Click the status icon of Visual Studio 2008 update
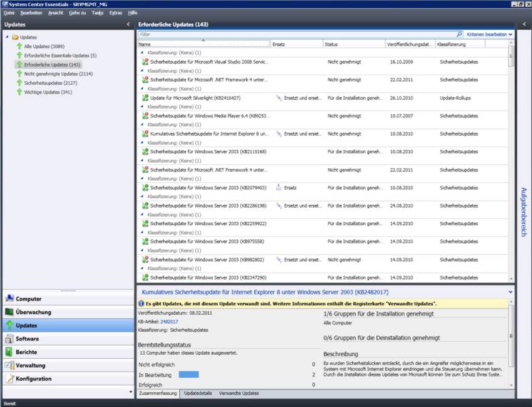532x407 pixels. [145, 62]
